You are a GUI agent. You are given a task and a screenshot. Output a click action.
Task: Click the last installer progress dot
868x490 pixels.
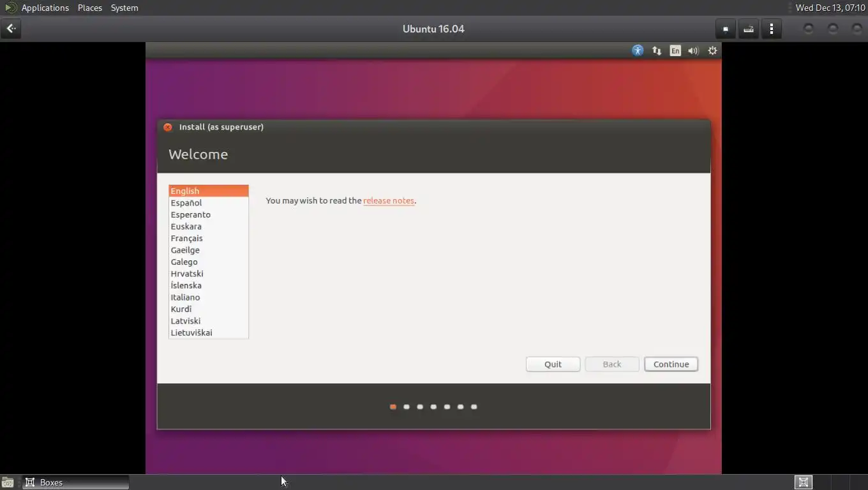(x=474, y=406)
